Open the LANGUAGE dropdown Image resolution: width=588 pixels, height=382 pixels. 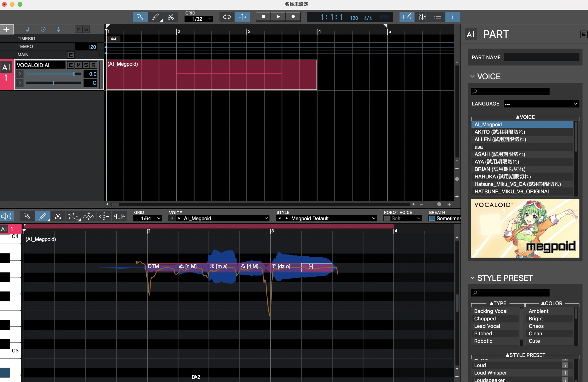point(542,104)
